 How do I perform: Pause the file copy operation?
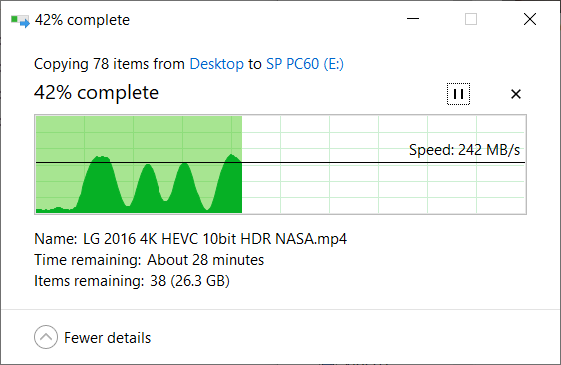coord(458,94)
